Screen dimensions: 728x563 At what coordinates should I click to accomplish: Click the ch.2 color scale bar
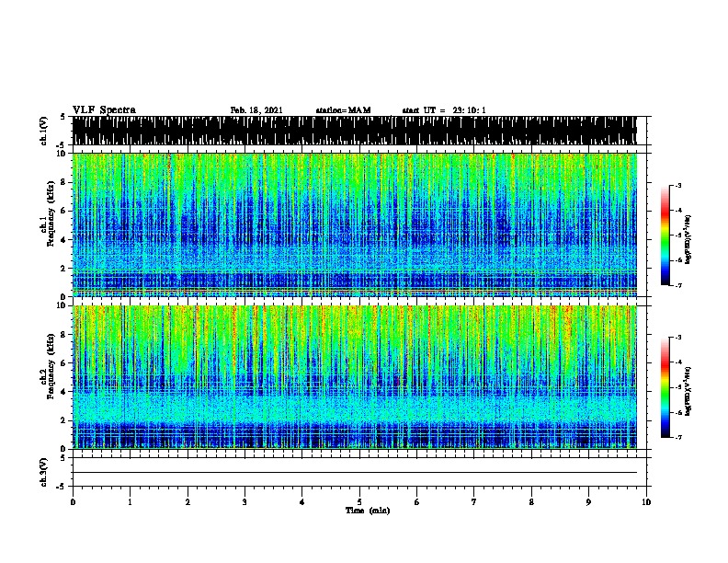pos(665,387)
